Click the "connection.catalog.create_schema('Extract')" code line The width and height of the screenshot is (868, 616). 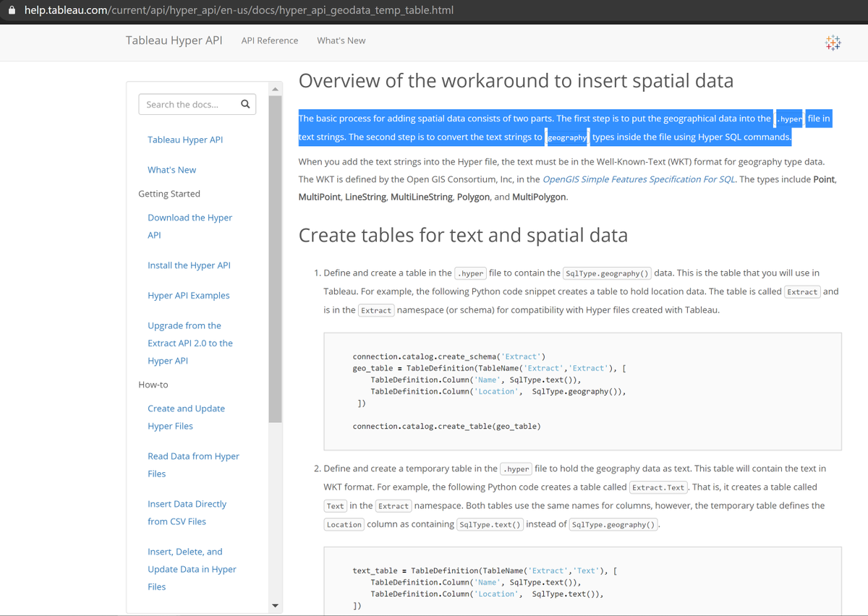tap(448, 356)
